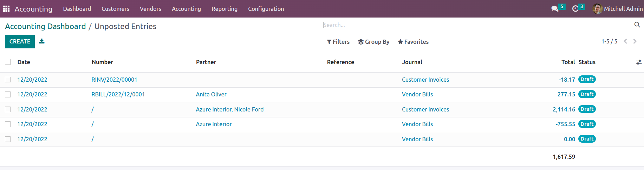Toggle the select-all header checkbox

[8, 62]
